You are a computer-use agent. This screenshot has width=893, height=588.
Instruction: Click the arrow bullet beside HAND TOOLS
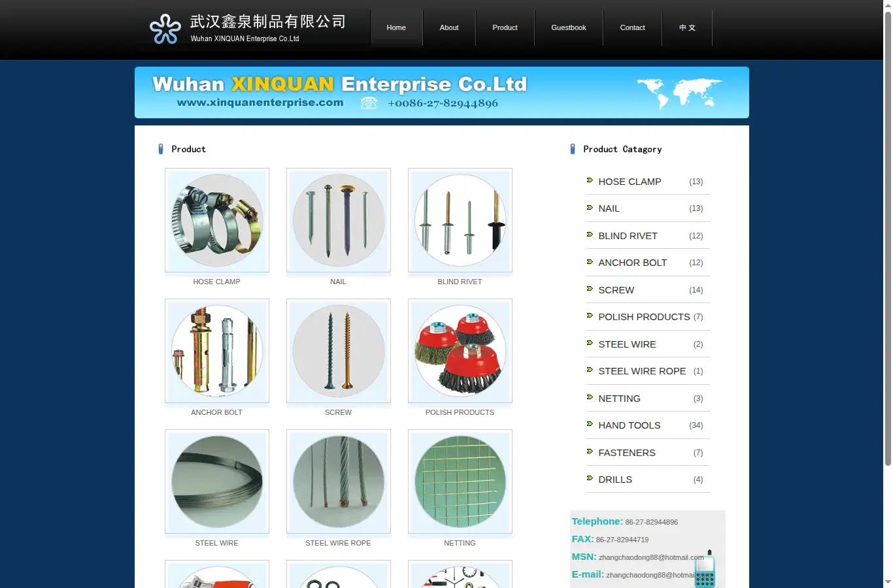590,425
